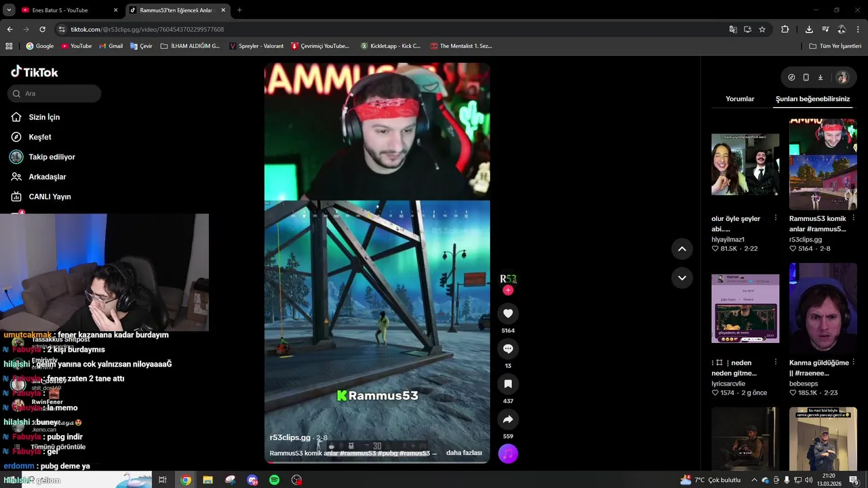Click TikTok desktop app download icon
Image resolution: width=868 pixels, height=488 pixels.
(820, 77)
